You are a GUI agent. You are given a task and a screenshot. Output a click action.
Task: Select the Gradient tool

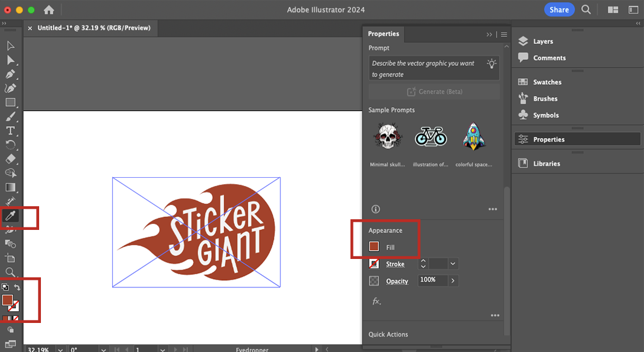coord(10,187)
